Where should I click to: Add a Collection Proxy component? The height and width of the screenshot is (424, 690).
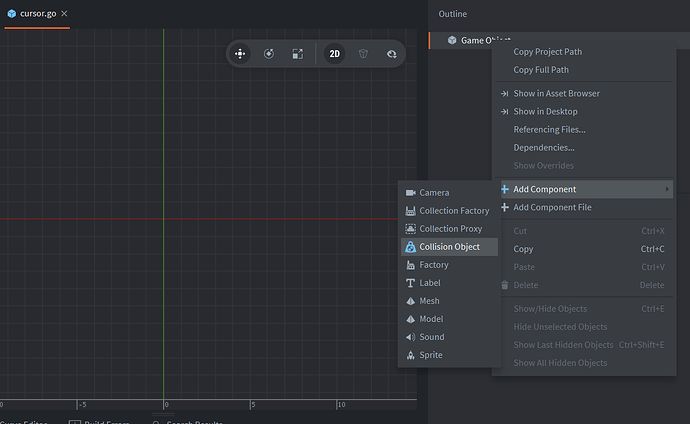click(449, 229)
